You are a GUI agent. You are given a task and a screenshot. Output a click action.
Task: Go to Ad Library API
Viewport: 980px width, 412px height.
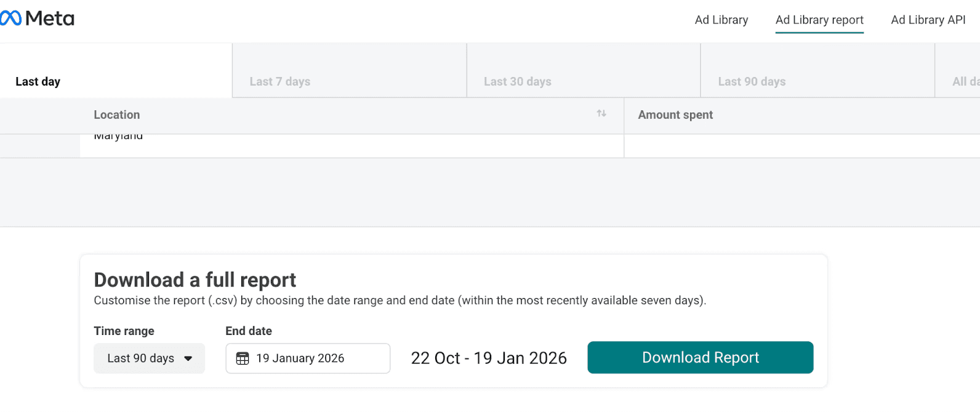[x=928, y=20]
